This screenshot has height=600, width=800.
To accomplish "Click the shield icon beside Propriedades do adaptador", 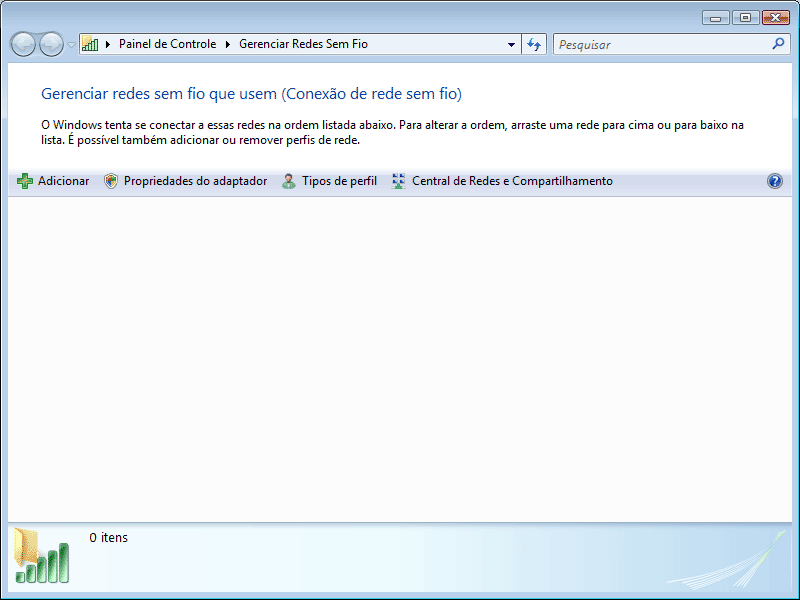I will coord(110,181).
